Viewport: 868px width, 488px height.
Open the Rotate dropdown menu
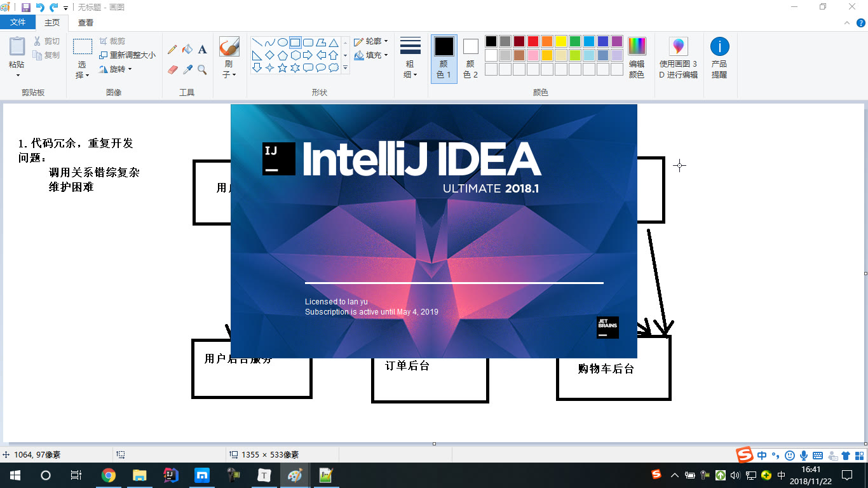[x=115, y=69]
